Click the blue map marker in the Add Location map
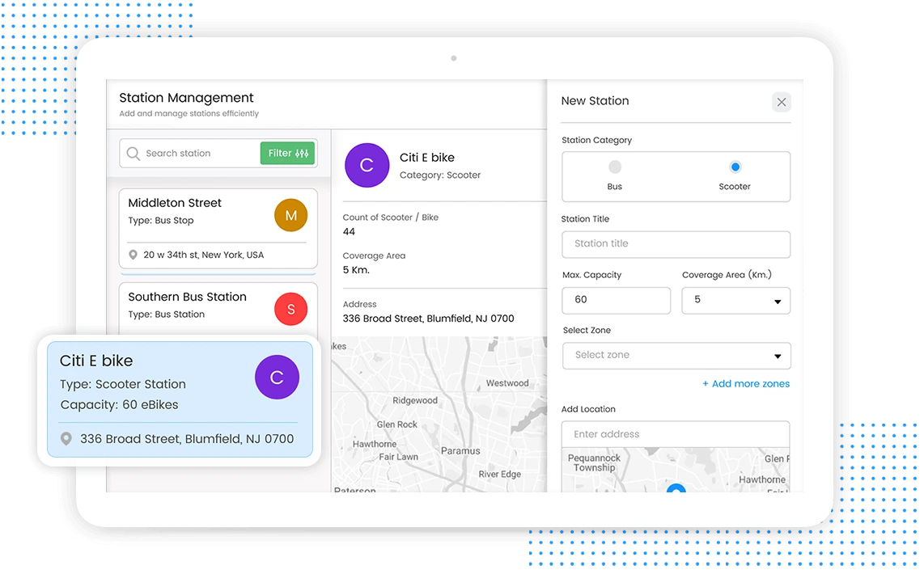The height and width of the screenshot is (574, 924). click(x=676, y=488)
